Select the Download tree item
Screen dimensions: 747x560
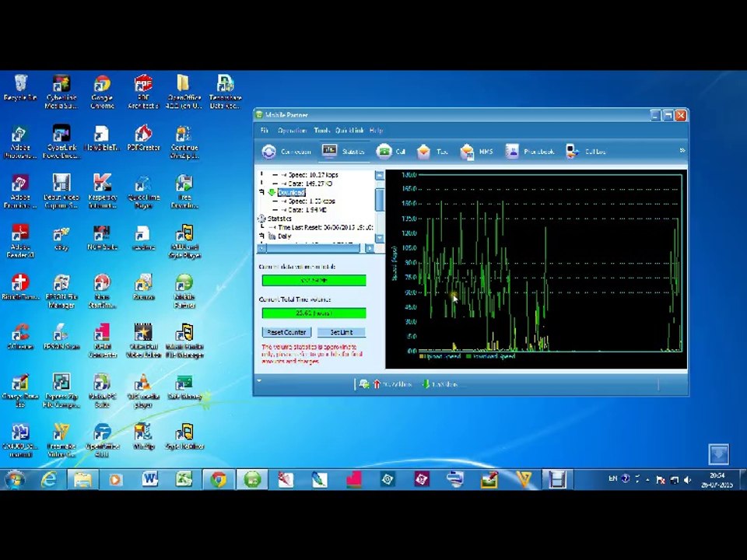[x=291, y=192]
